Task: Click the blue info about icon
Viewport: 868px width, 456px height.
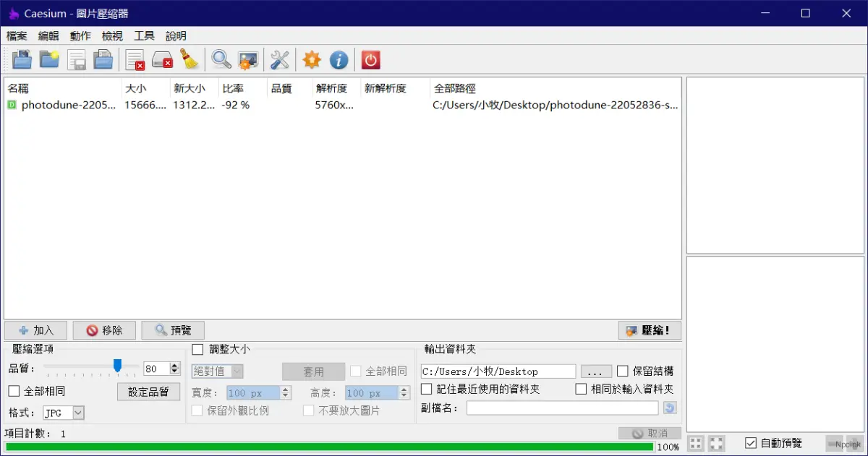Action: coord(339,60)
